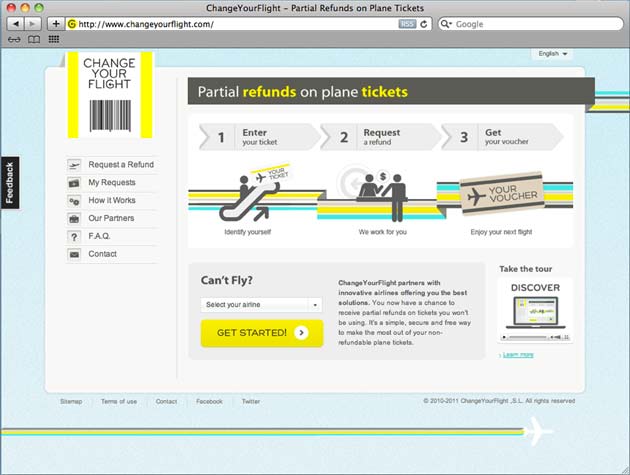Click the airplane icon beside Request a Refund
630x475 pixels.
(74, 165)
